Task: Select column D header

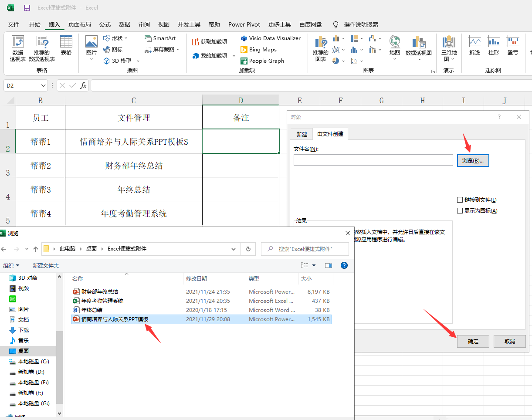Action: pos(241,101)
